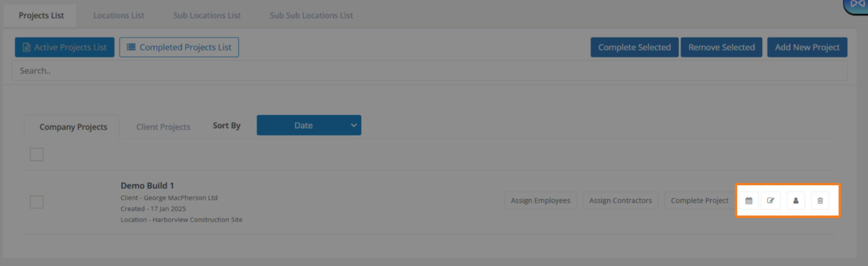Image resolution: width=868 pixels, height=266 pixels.
Task: View the Completed Projects List
Action: pyautogui.click(x=179, y=47)
